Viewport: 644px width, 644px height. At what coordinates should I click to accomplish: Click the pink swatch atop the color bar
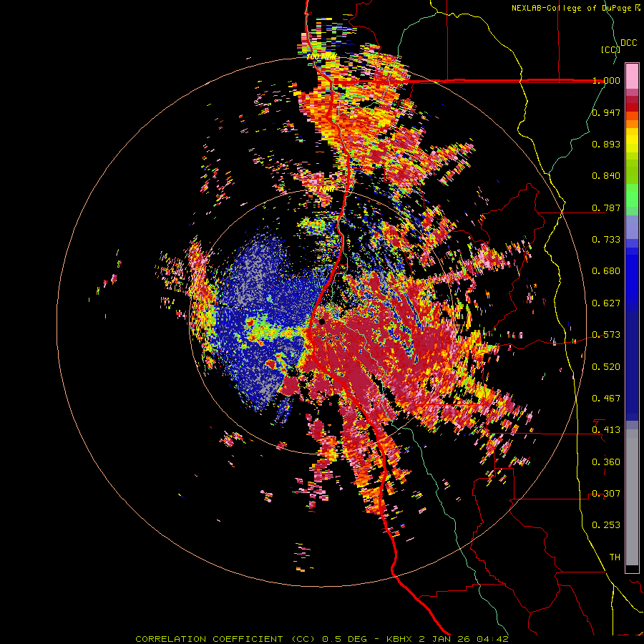[x=632, y=77]
